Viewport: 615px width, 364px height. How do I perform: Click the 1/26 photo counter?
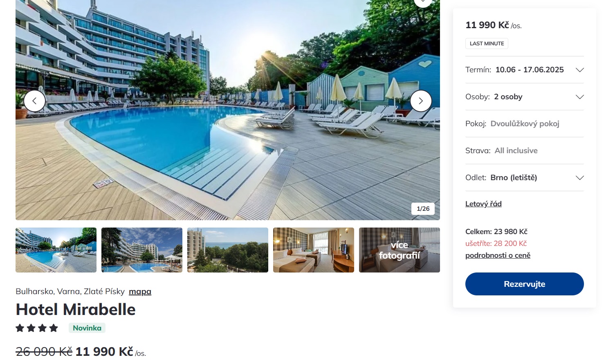point(423,209)
